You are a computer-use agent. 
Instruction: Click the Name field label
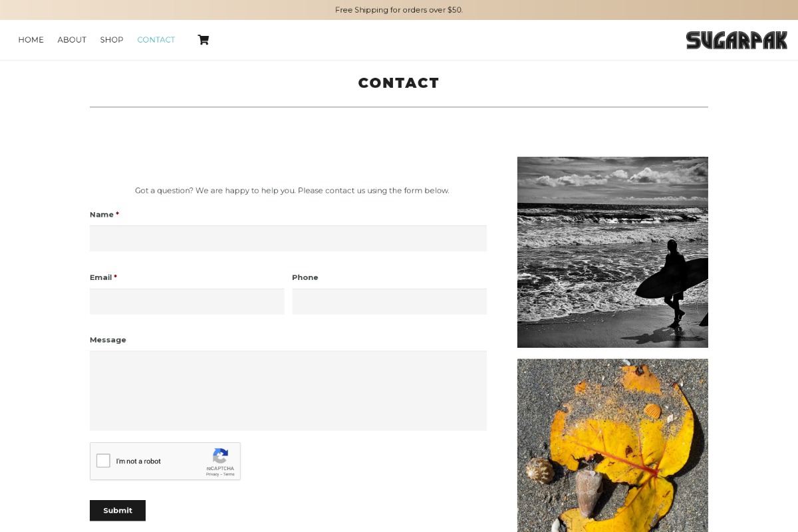tap(102, 215)
